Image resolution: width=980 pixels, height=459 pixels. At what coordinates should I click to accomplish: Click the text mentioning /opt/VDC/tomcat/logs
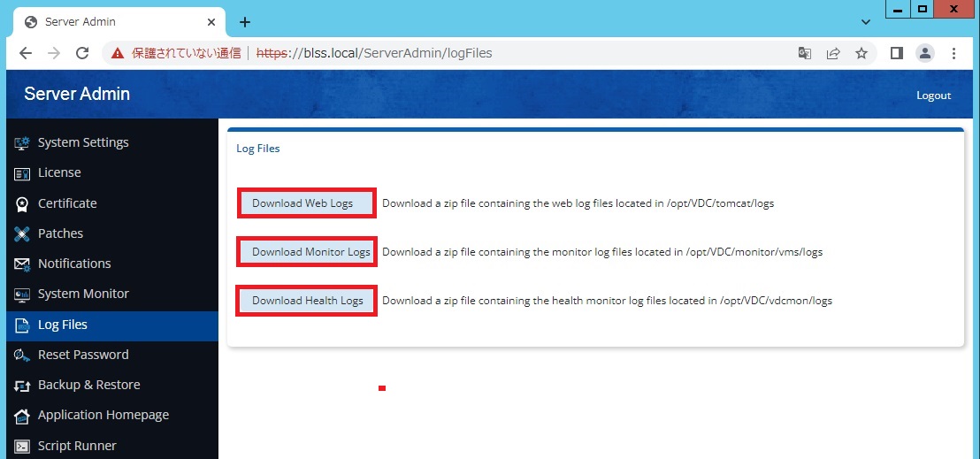tap(578, 203)
